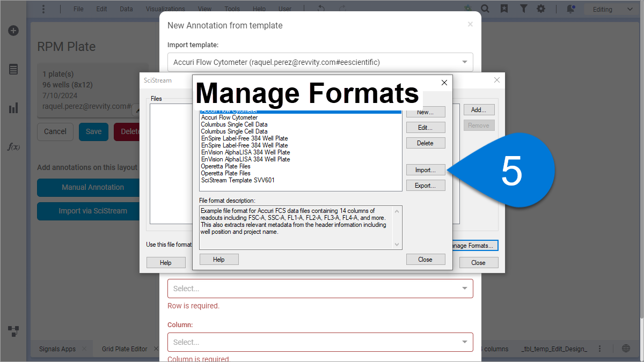Open the bookmarks icon in top toolbar

point(504,9)
